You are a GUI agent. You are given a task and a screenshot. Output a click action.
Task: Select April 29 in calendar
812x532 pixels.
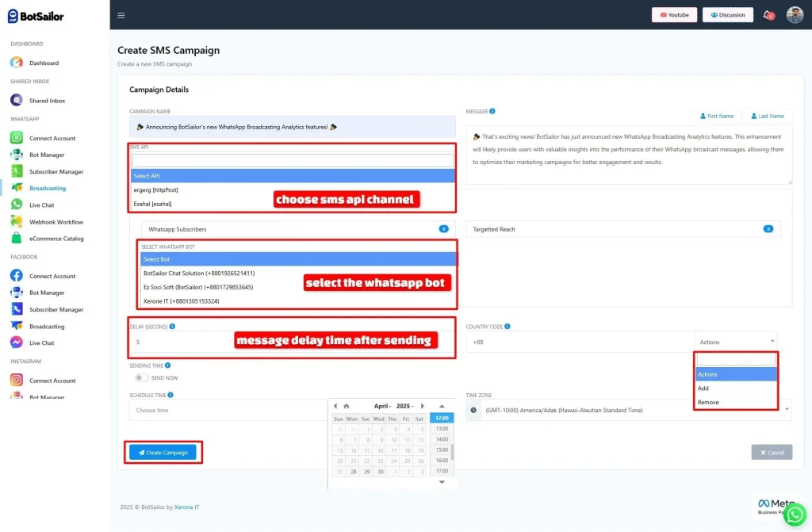366,472
